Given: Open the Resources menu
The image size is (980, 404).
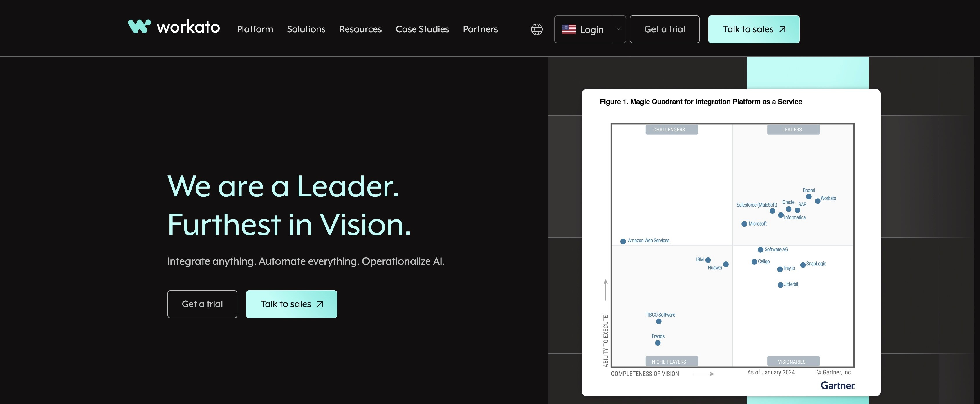Looking at the screenshot, I should [360, 29].
